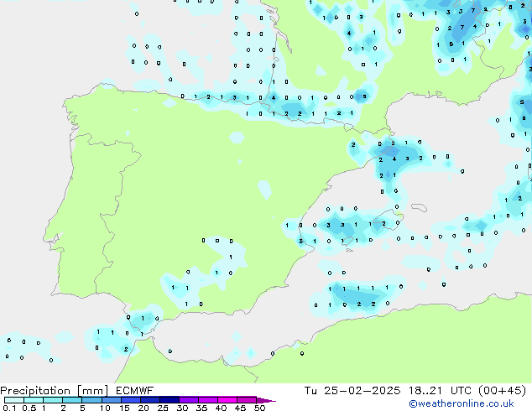Click the 'ECMWF' model label

(x=134, y=391)
